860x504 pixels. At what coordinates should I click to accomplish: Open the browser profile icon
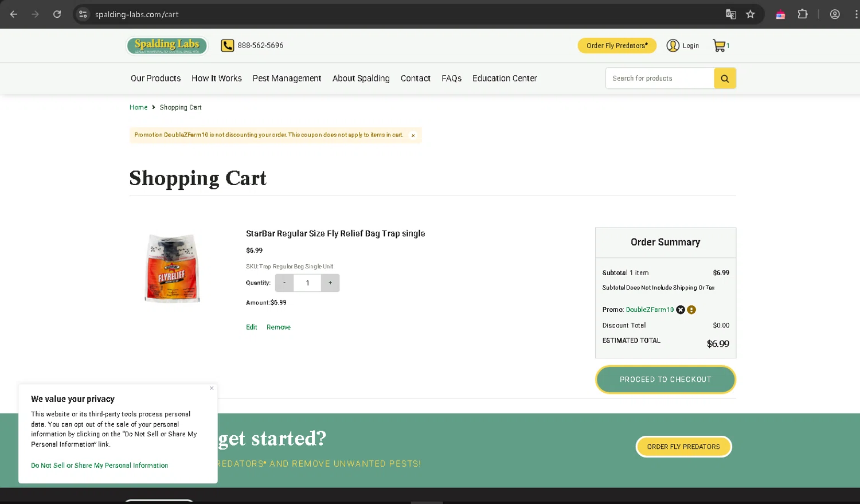(835, 14)
